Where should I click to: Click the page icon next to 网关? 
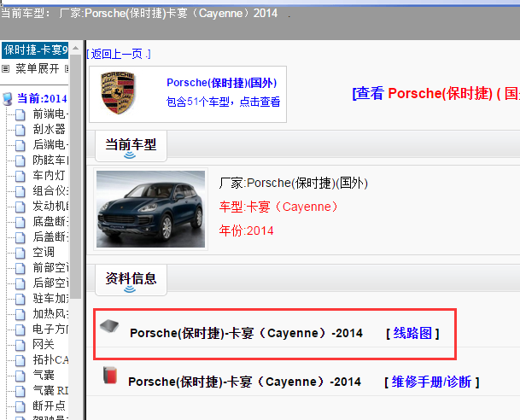click(20, 345)
